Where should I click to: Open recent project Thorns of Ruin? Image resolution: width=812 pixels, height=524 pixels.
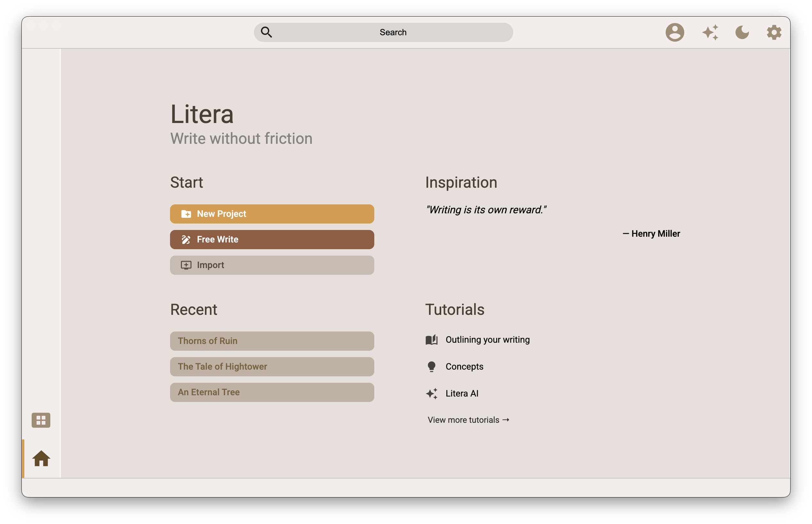click(272, 341)
